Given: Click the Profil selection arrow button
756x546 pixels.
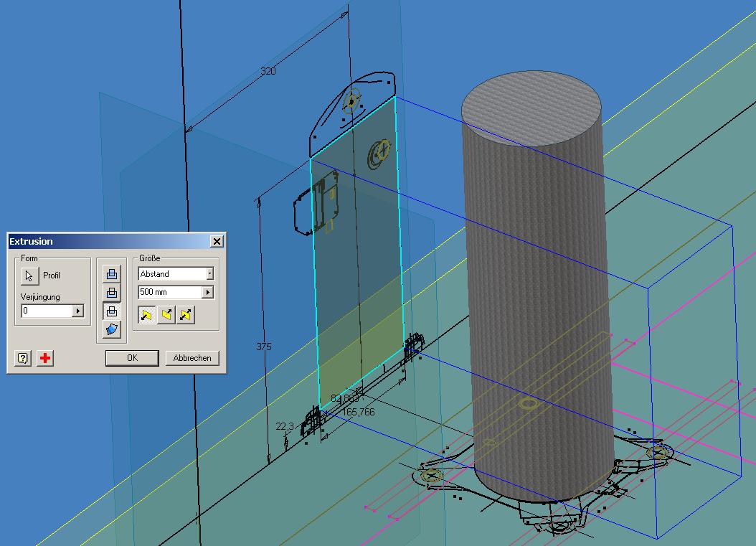Looking at the screenshot, I should click(x=29, y=276).
